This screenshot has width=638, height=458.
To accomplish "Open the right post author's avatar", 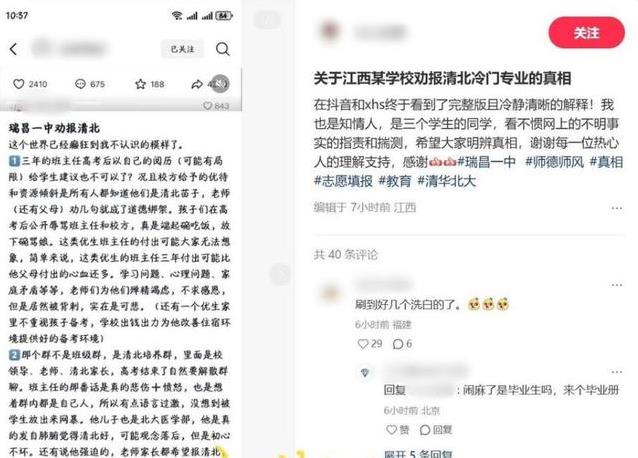I will [x=329, y=31].
